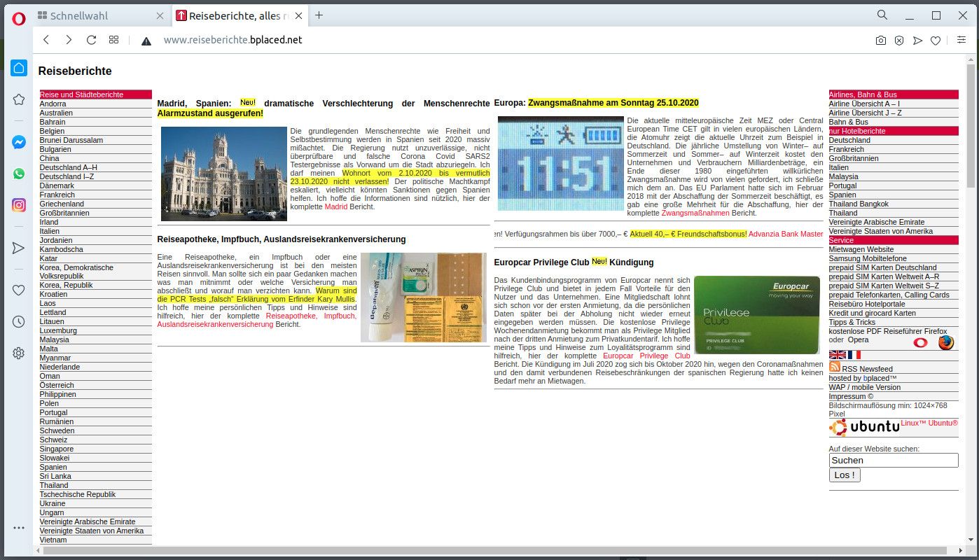This screenshot has width=979, height=560.
Task: Open the heart icon in the sidebar
Action: point(19,290)
